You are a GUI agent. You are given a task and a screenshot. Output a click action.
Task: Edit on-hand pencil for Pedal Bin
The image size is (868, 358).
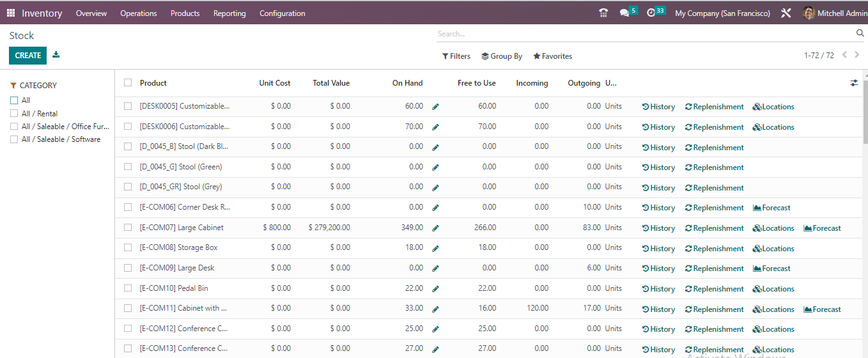[x=435, y=289]
